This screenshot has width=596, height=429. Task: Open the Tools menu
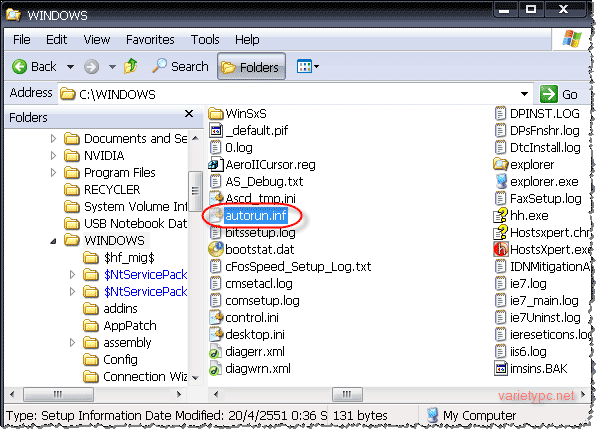(205, 40)
